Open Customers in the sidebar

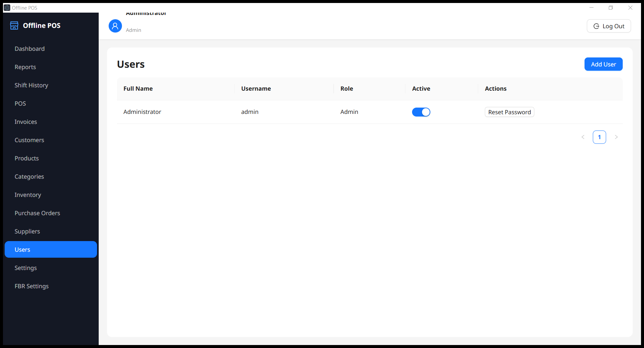51,140
